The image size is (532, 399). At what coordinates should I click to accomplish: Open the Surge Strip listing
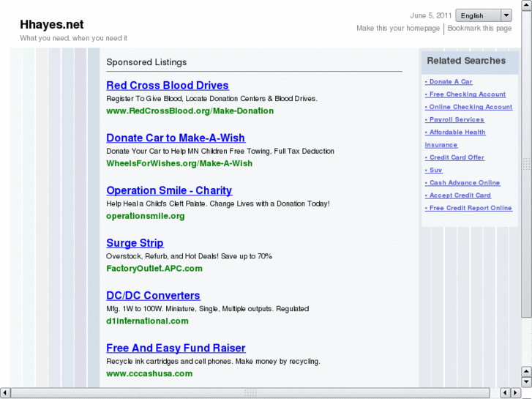[135, 243]
